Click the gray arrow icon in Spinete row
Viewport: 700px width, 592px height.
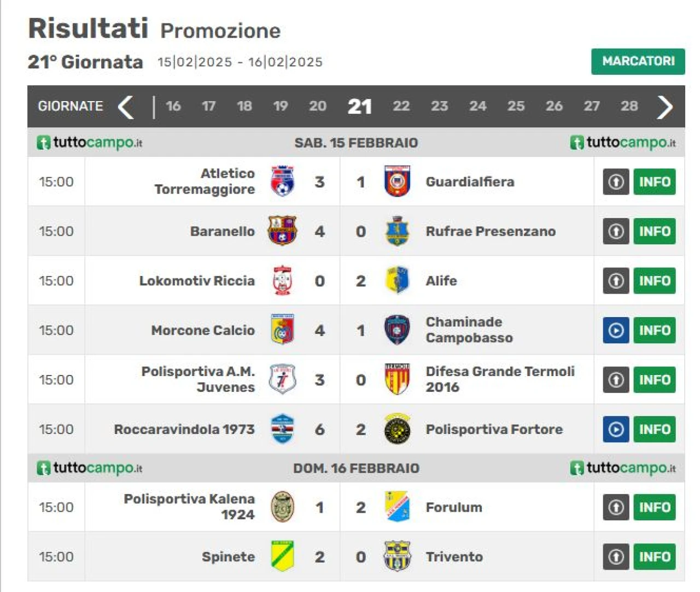616,556
